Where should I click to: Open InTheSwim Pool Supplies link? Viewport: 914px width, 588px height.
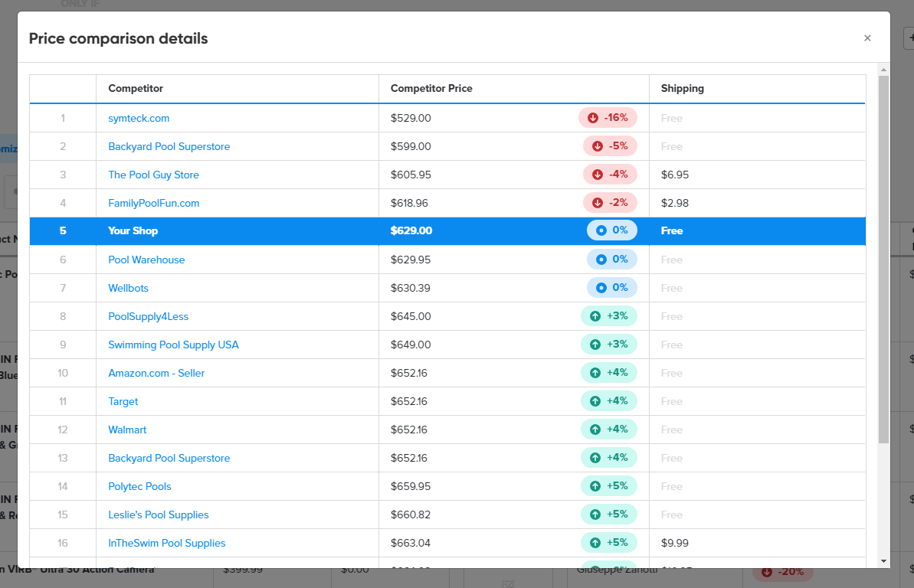167,543
